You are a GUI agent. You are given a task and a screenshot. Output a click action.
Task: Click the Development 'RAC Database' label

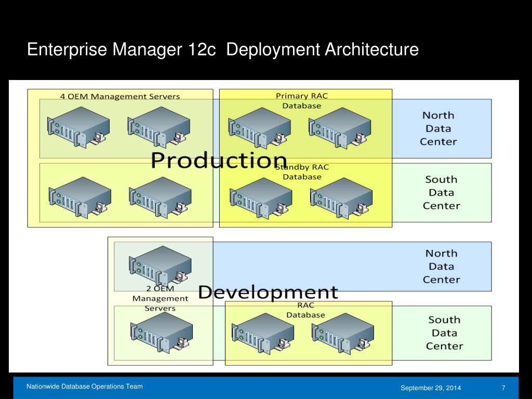[x=305, y=310]
